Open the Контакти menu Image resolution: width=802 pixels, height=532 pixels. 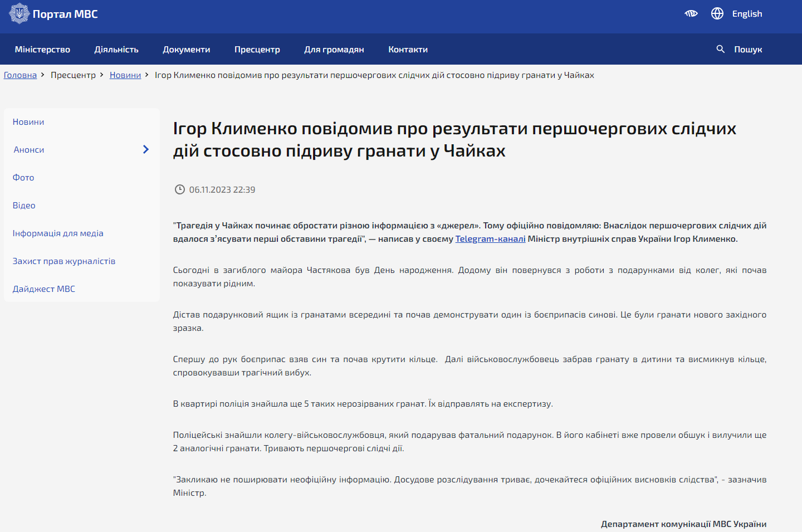408,50
